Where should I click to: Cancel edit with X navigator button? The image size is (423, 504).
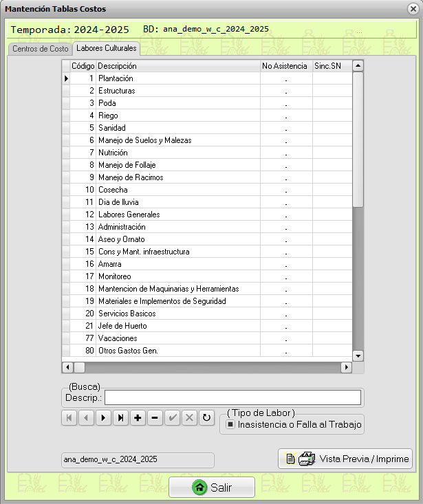click(189, 418)
